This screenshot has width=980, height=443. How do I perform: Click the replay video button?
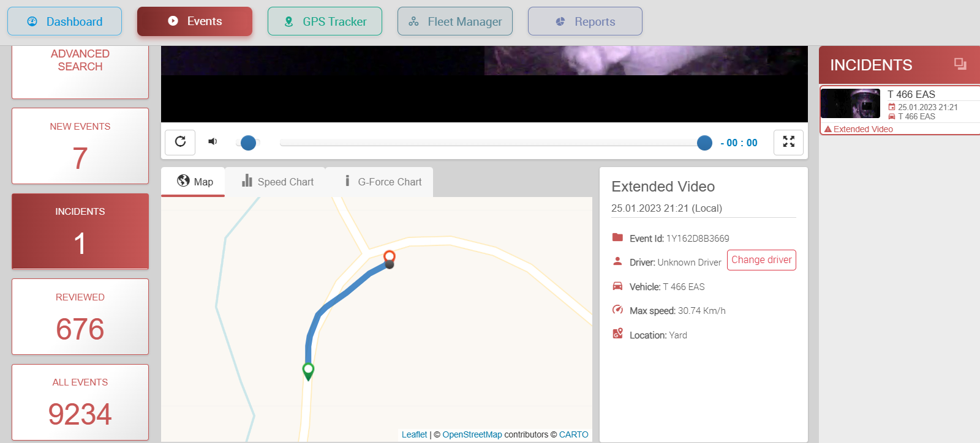coord(180,142)
